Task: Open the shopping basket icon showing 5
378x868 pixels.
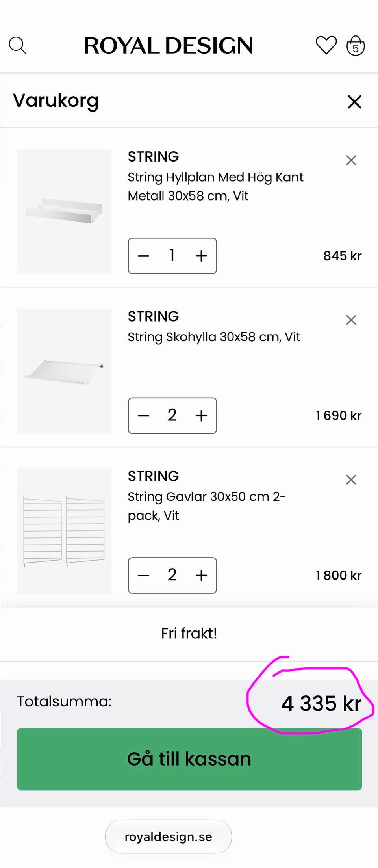Action: (356, 45)
